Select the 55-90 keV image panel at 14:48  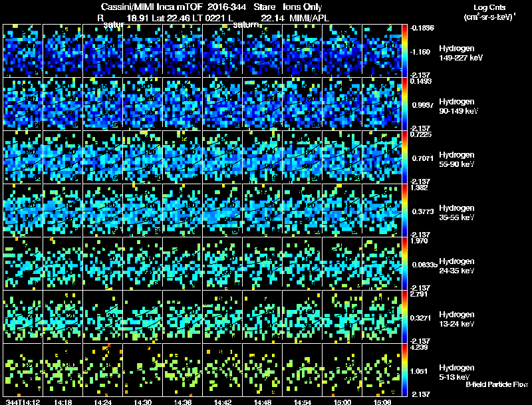(263, 157)
